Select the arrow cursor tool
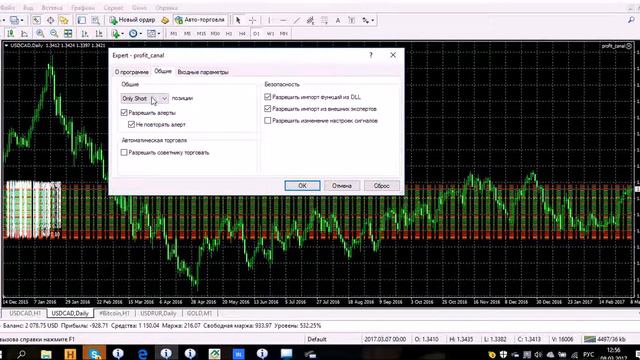 point(238,20)
